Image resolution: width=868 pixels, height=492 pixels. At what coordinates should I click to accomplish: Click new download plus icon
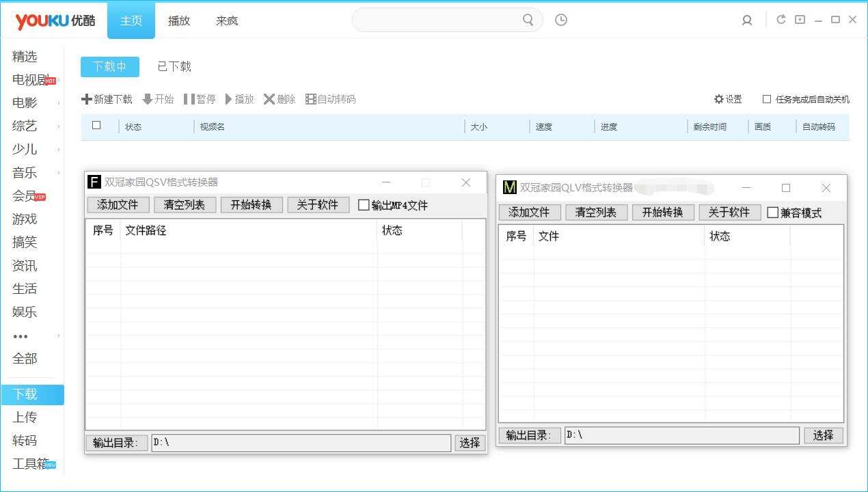(87, 99)
